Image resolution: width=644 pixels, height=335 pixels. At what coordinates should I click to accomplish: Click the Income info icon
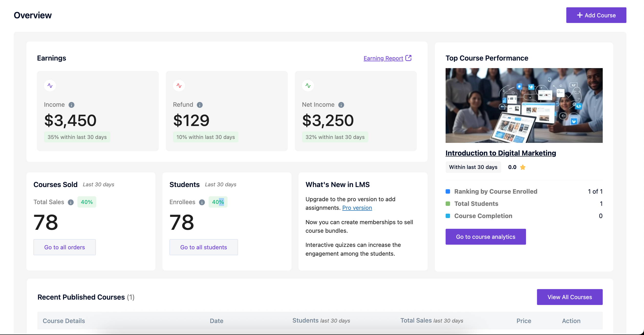click(72, 105)
